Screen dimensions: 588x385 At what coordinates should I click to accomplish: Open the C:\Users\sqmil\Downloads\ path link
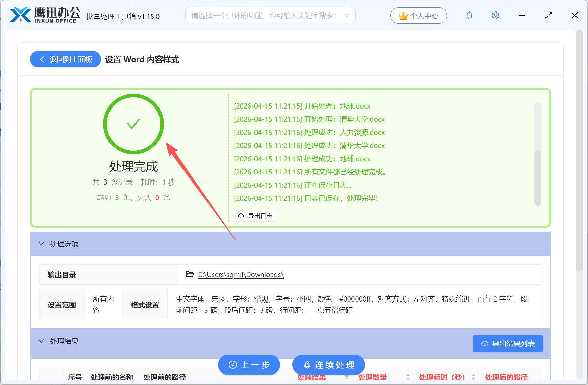(240, 274)
